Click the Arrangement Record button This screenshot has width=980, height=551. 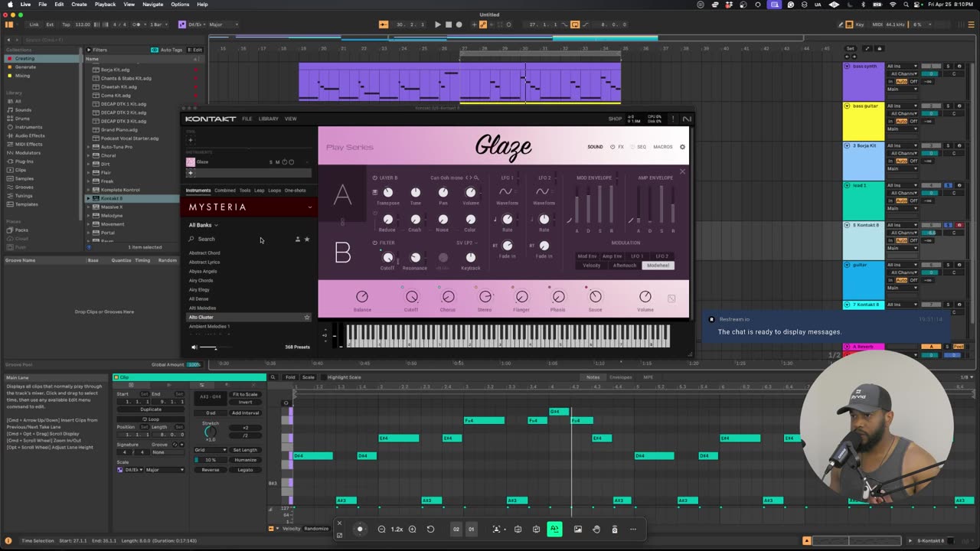point(459,24)
